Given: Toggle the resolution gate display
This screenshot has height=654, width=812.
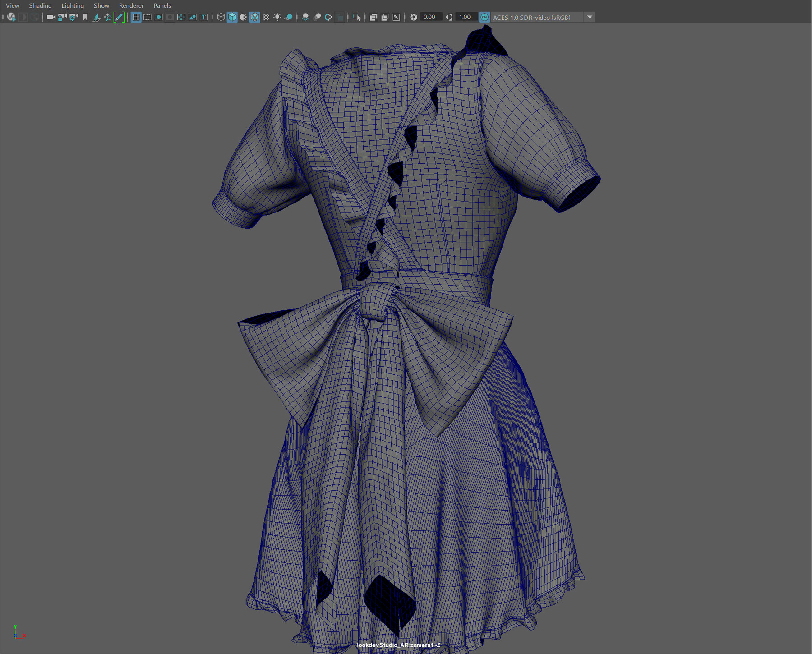Looking at the screenshot, I should coord(159,17).
